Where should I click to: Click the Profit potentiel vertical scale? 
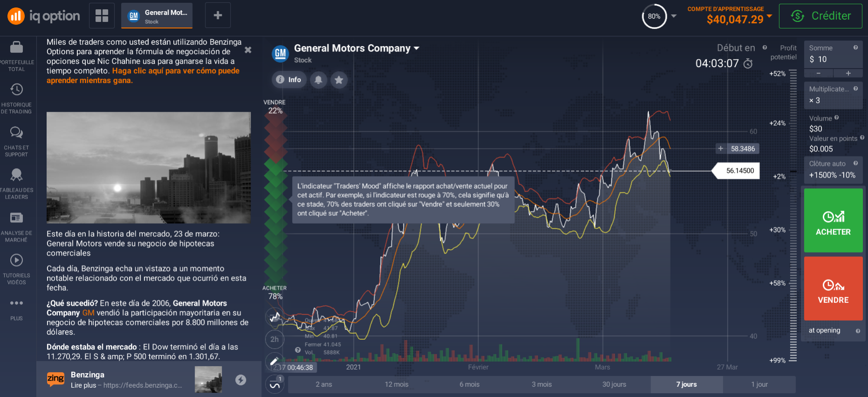click(793, 216)
